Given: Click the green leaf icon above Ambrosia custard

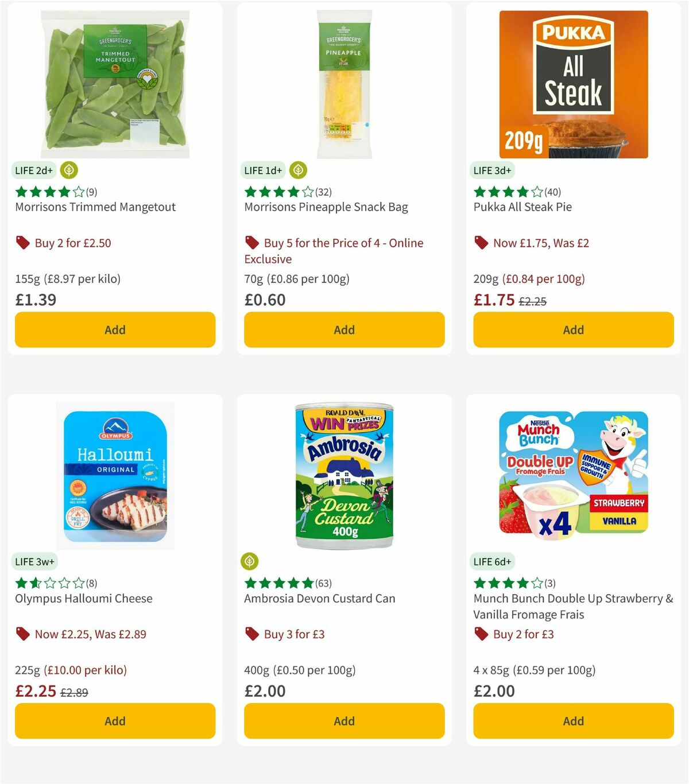Looking at the screenshot, I should pyautogui.click(x=250, y=561).
